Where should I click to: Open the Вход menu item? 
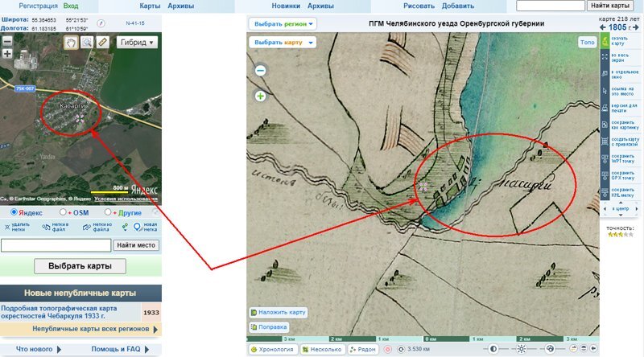tap(71, 6)
